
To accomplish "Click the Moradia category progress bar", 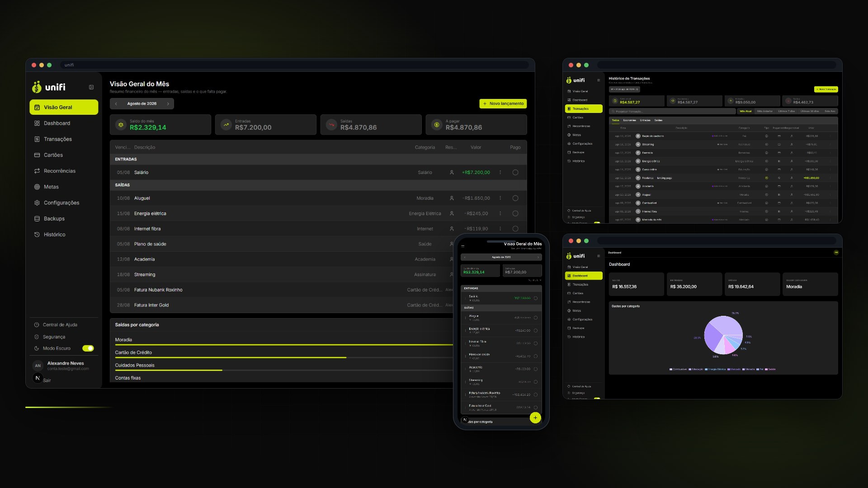I will [284, 345].
